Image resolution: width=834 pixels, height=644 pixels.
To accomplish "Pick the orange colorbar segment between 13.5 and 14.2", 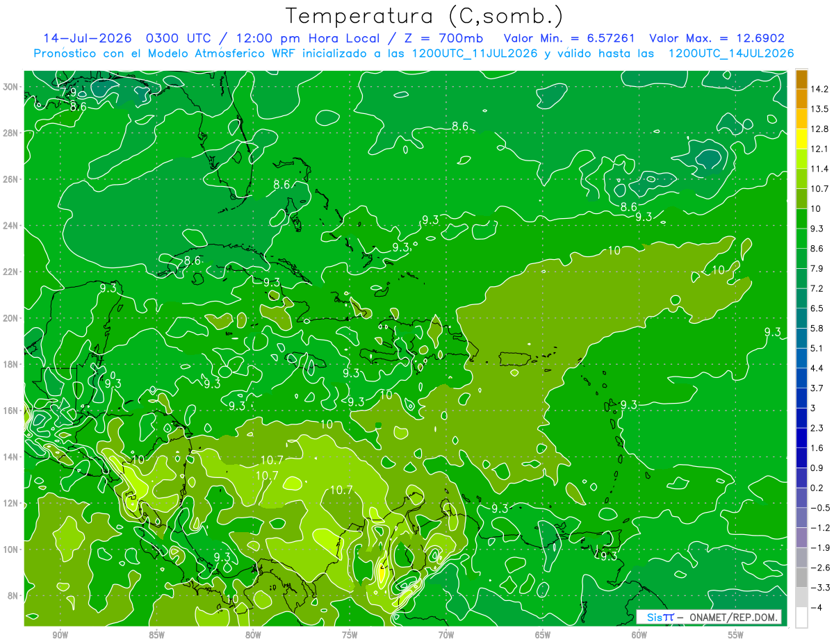I will click(x=801, y=99).
